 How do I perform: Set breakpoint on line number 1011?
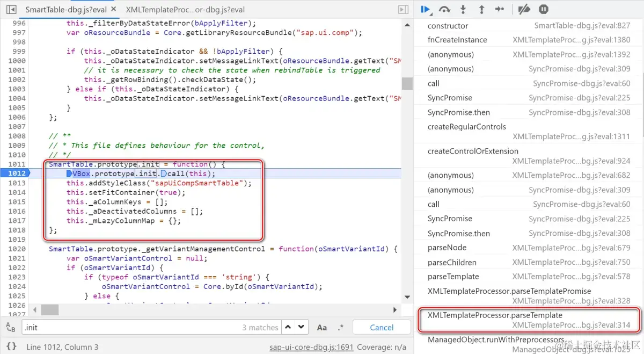pyautogui.click(x=17, y=164)
